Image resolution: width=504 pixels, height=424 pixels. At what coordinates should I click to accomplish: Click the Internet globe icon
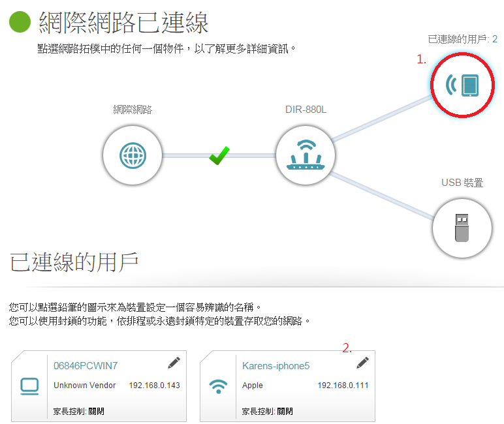pyautogui.click(x=132, y=155)
